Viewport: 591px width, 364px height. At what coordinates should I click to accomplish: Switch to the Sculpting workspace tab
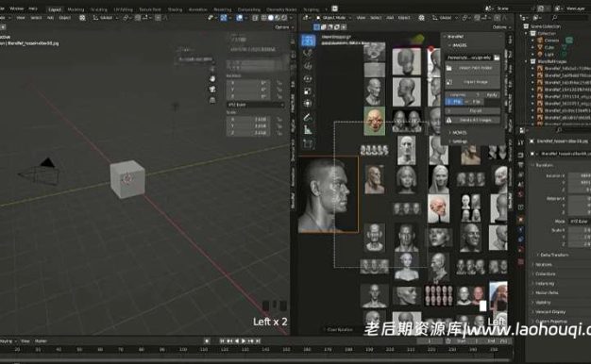coord(99,9)
